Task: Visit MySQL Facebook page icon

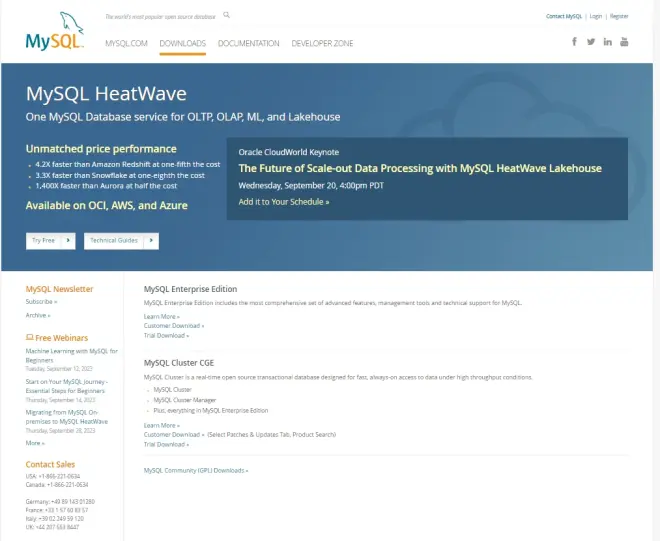Action: point(574,41)
